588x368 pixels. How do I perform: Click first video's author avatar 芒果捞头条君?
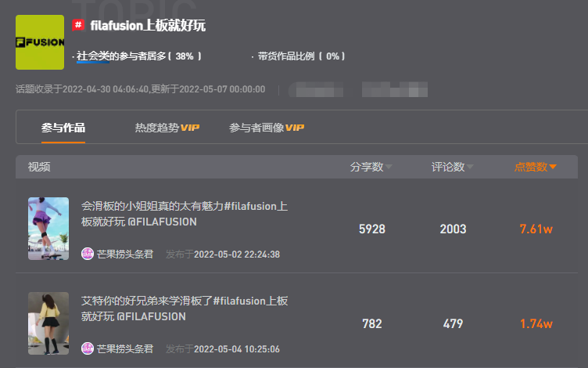pyautogui.click(x=88, y=254)
